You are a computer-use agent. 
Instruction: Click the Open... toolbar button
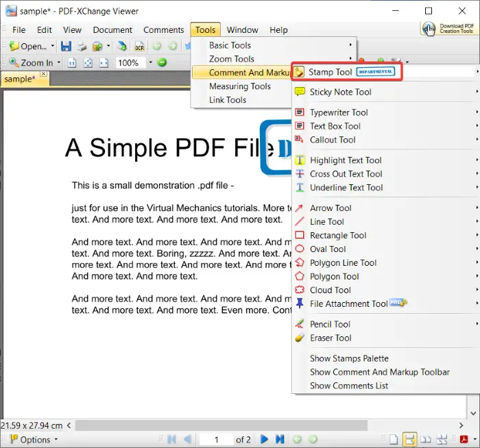click(28, 46)
